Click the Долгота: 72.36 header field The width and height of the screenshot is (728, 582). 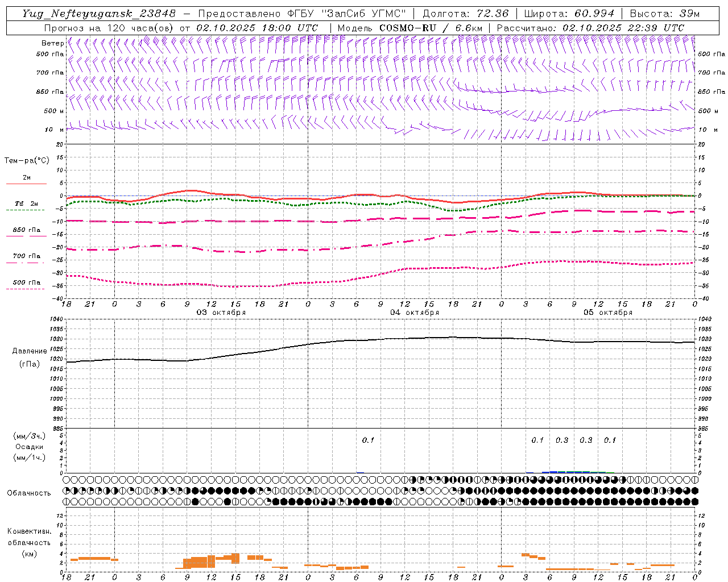click(x=465, y=14)
